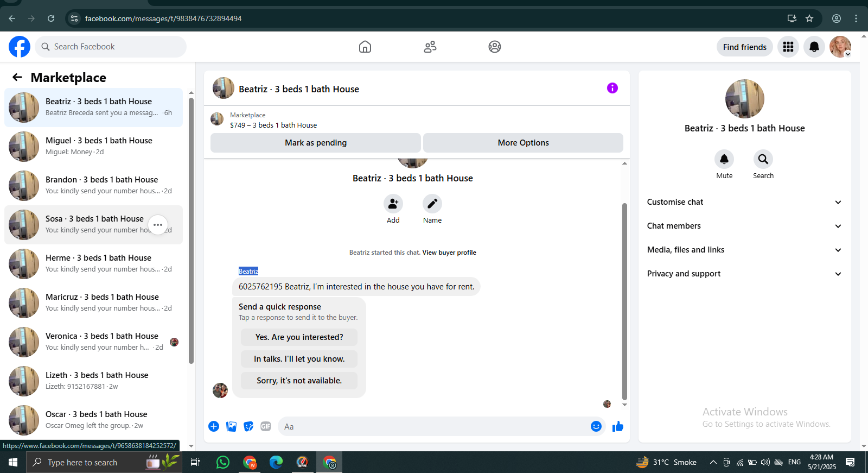Image resolution: width=868 pixels, height=473 pixels.
Task: Focus the message input box
Action: (x=434, y=426)
